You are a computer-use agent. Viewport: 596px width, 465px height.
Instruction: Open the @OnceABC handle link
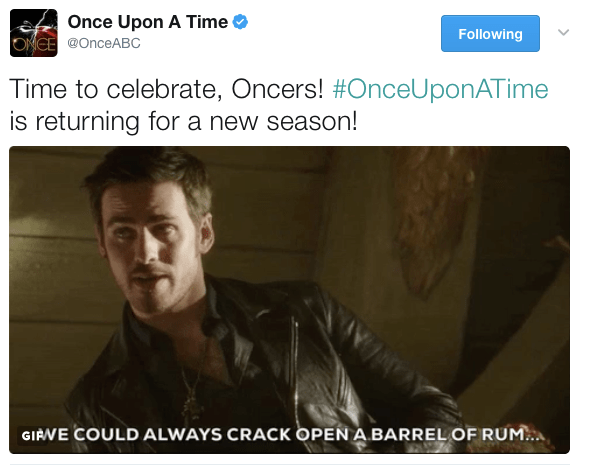tap(104, 43)
